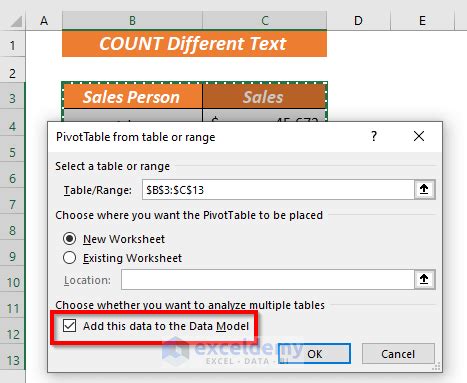Select column B header
The width and height of the screenshot is (467, 383).
[132, 21]
